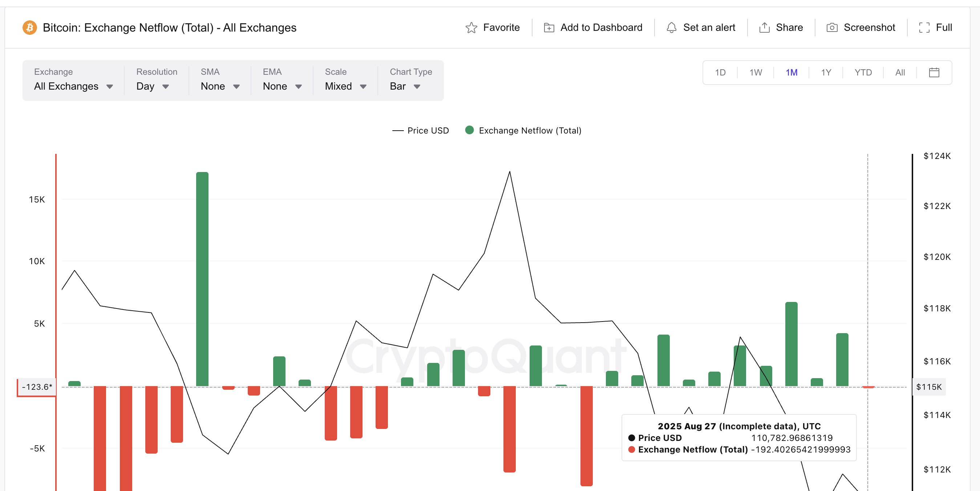
Task: Select the YTD time range
Action: point(863,72)
